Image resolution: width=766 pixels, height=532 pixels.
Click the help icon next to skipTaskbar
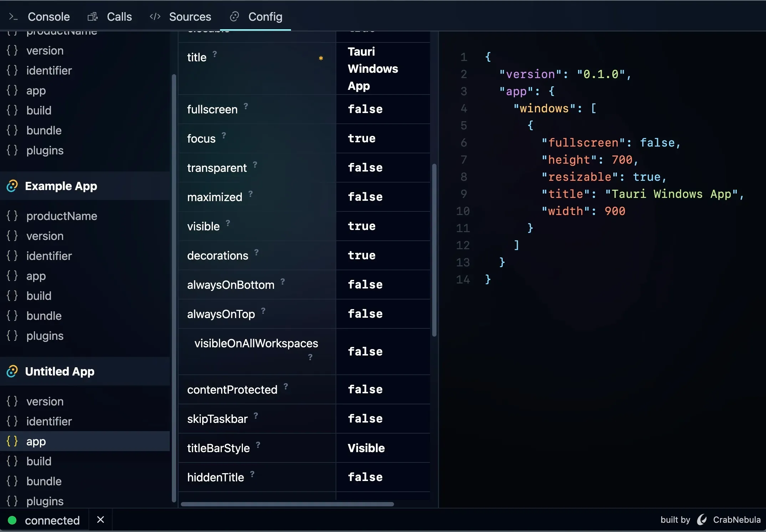[256, 415]
